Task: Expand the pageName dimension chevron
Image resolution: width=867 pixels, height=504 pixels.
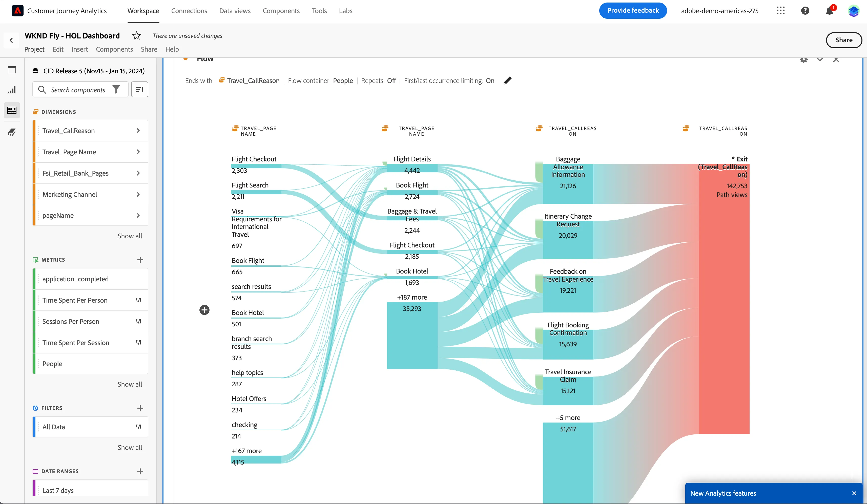Action: 138,215
